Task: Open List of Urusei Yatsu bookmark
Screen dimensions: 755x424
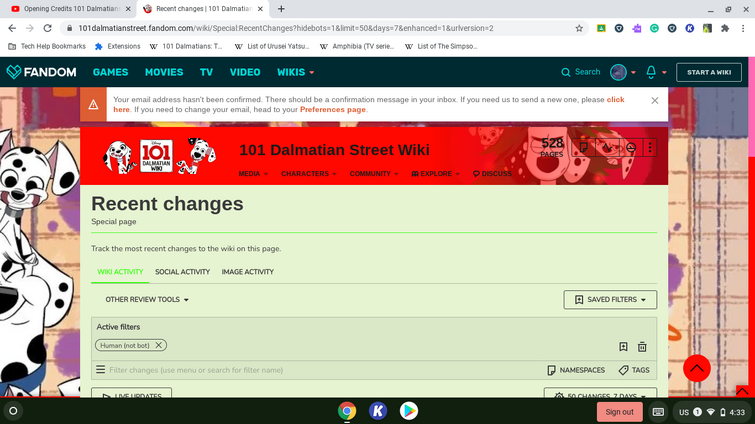Action: (x=272, y=46)
